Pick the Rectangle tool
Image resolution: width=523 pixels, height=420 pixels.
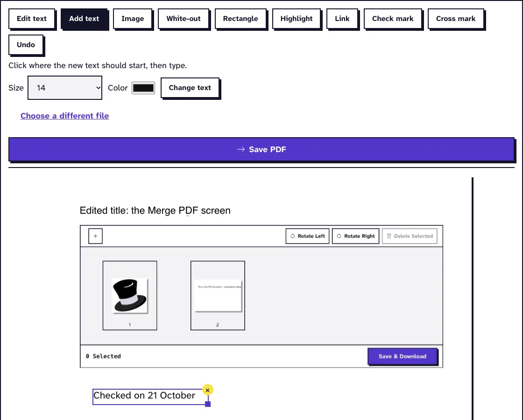pos(240,19)
